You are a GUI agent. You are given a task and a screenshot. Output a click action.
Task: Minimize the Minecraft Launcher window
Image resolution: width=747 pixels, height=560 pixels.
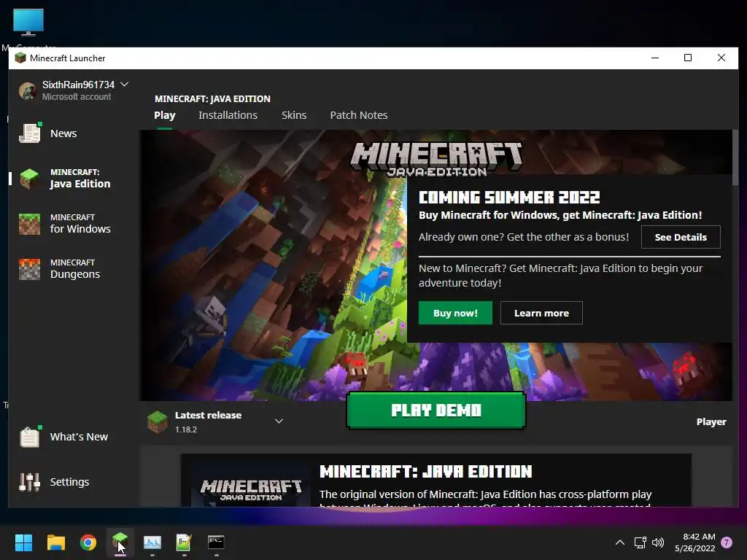point(655,58)
